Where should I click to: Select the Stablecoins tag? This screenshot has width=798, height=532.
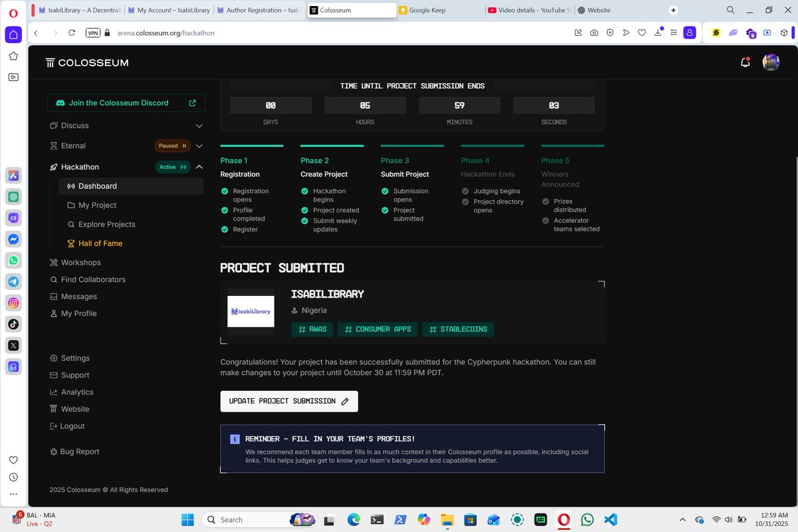[x=458, y=329]
